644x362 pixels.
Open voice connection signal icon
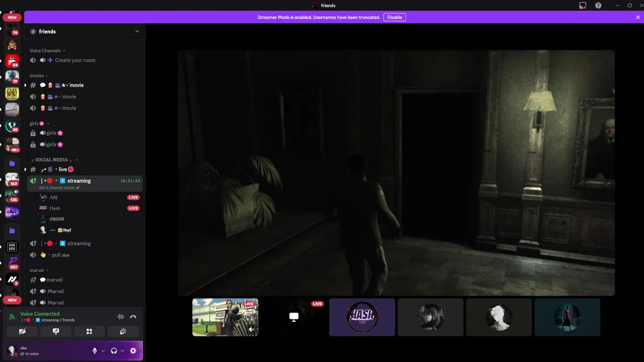[x=12, y=317]
